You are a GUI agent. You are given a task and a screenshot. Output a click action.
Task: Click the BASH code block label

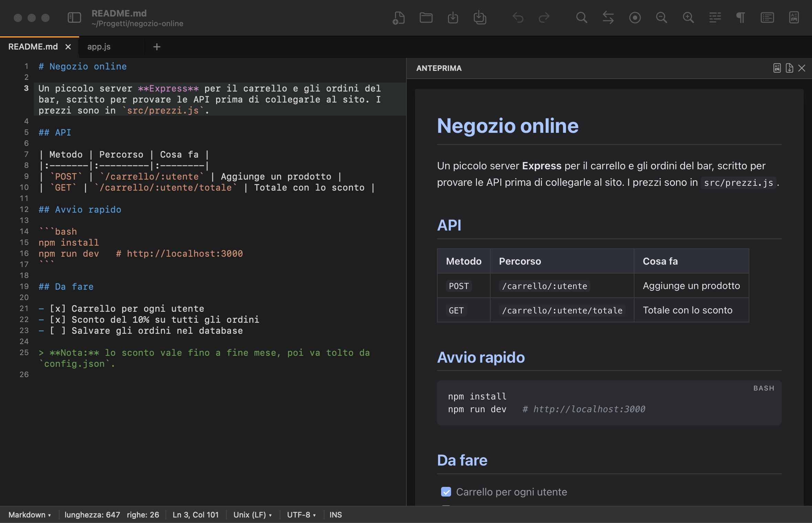764,388
